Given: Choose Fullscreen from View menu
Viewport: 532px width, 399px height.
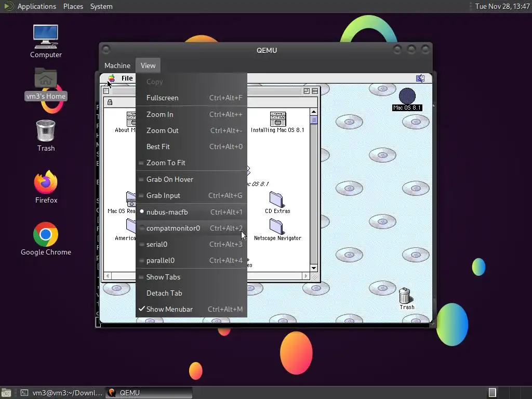Looking at the screenshot, I should [191, 98].
